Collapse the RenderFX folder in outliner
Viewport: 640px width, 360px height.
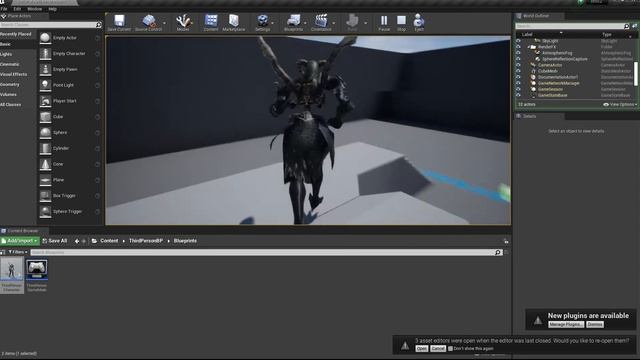tap(529, 47)
